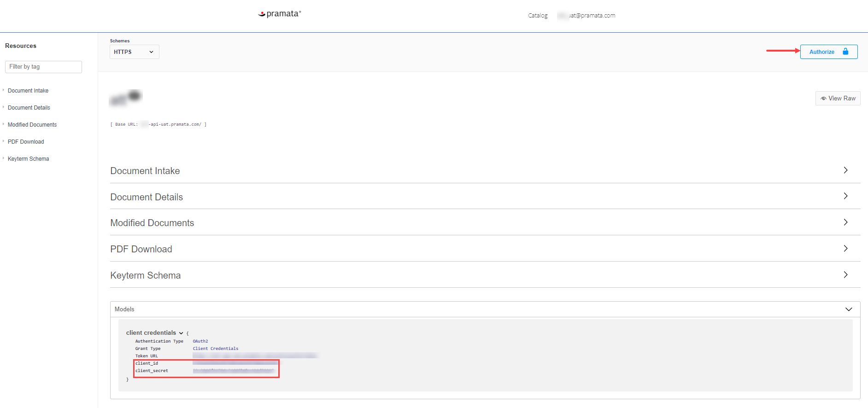Click the eye icon on View Raw
The height and width of the screenshot is (408, 868).
pos(823,98)
